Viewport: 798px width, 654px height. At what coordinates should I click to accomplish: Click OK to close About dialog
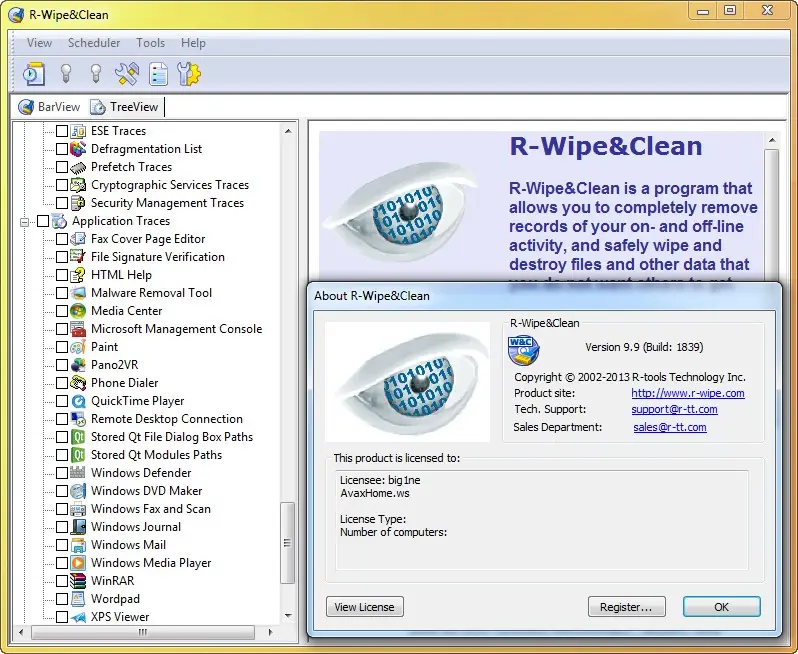[721, 607]
